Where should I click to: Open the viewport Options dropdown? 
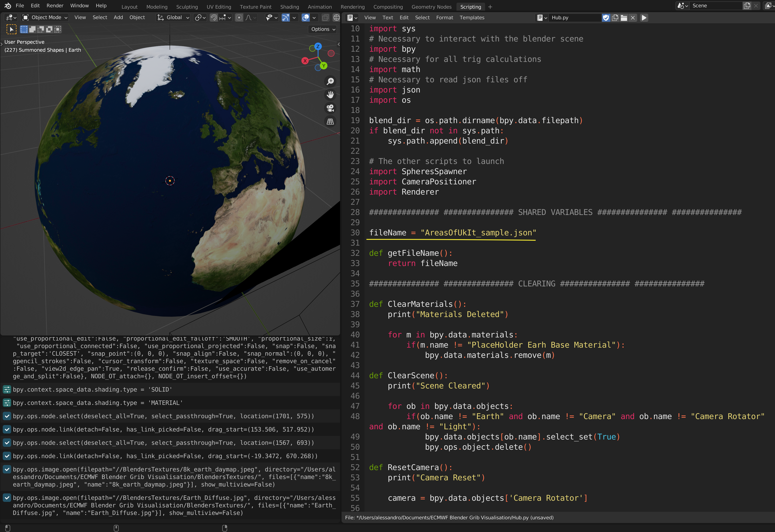click(x=323, y=29)
